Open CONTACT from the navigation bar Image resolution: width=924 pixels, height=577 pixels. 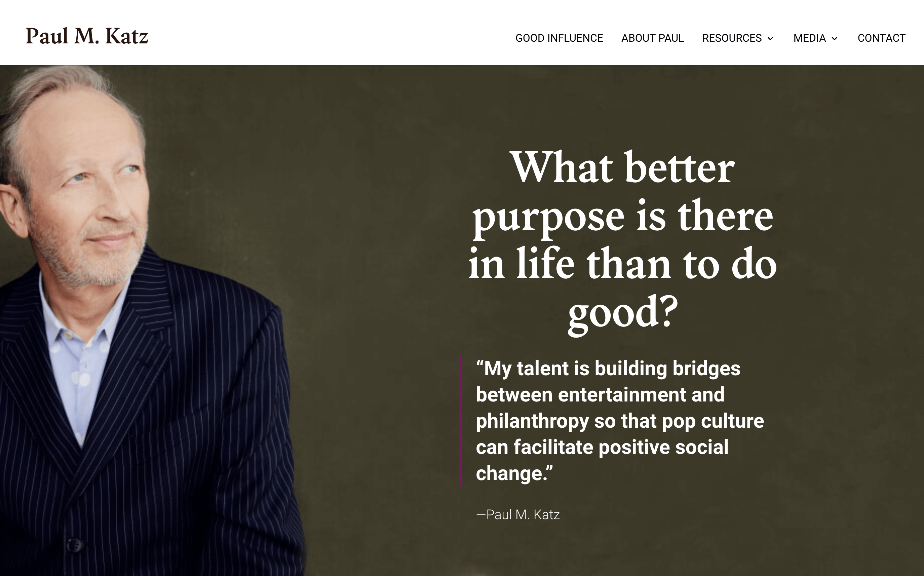click(881, 38)
